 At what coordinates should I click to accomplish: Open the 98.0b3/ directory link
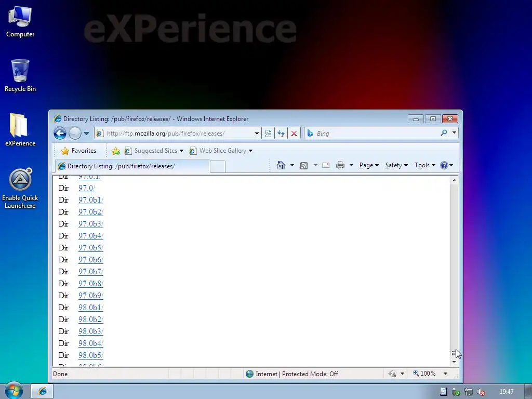pos(90,331)
